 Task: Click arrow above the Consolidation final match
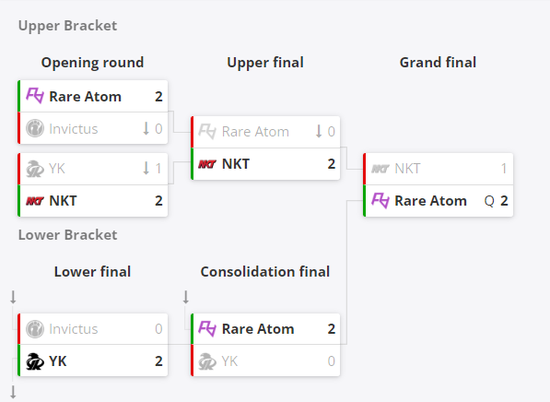pos(186,297)
